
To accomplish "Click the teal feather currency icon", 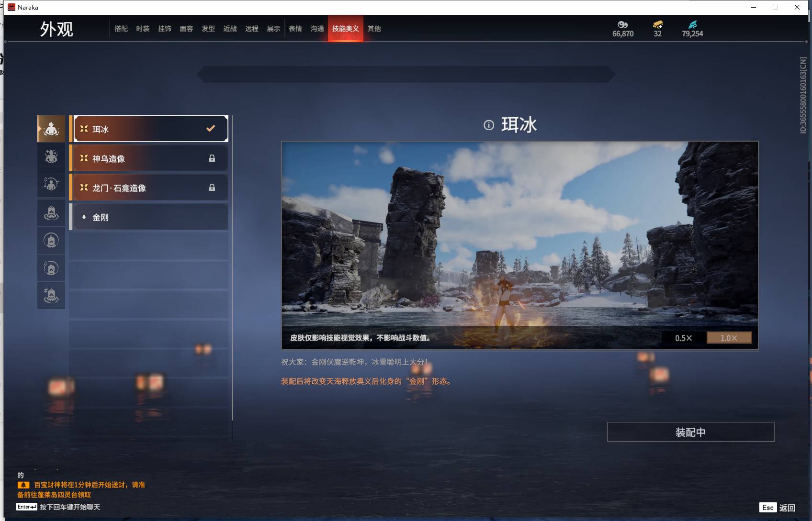I will (x=692, y=24).
